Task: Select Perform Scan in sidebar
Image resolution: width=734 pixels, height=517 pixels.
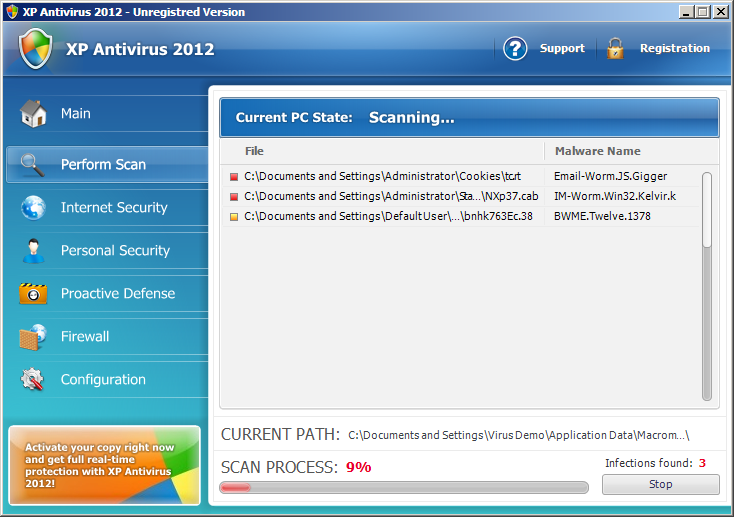Action: (108, 164)
